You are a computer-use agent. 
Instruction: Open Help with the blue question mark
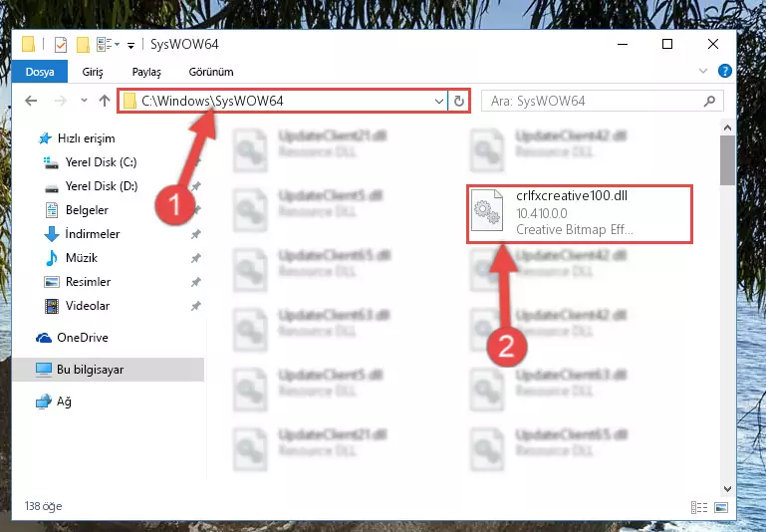724,71
